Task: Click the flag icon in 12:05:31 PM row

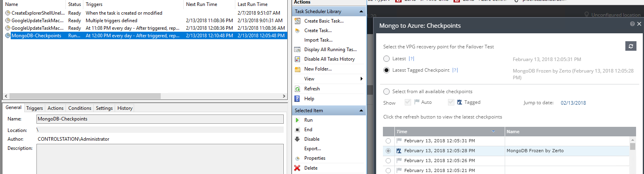Action: (x=399, y=141)
